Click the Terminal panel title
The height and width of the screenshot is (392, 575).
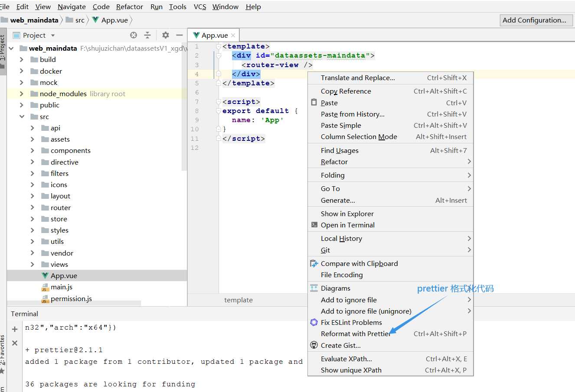(24, 314)
